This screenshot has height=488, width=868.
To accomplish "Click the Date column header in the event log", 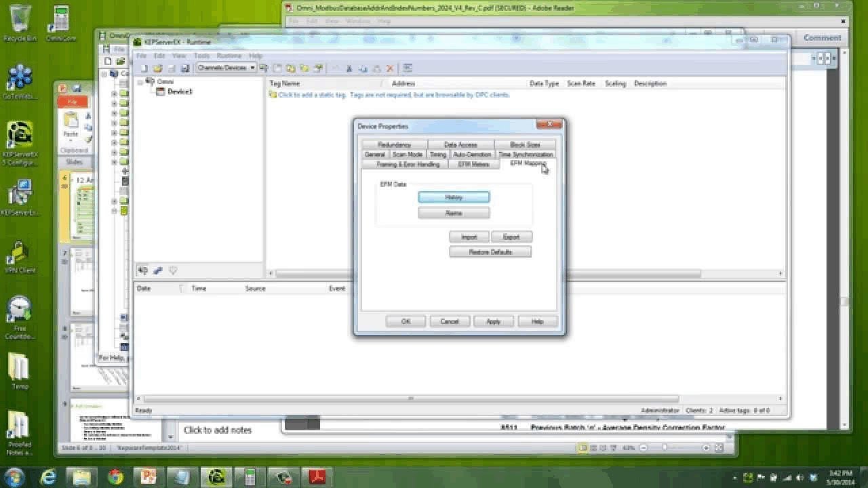I will click(144, 289).
